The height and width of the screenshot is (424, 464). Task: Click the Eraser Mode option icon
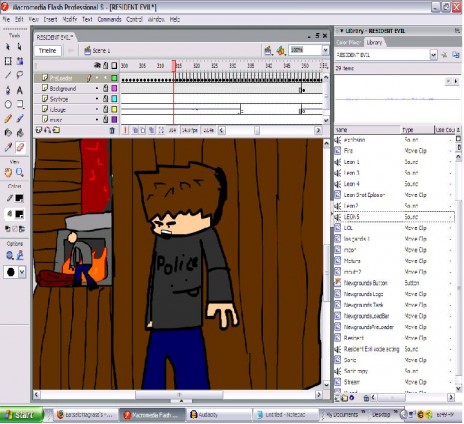9,256
